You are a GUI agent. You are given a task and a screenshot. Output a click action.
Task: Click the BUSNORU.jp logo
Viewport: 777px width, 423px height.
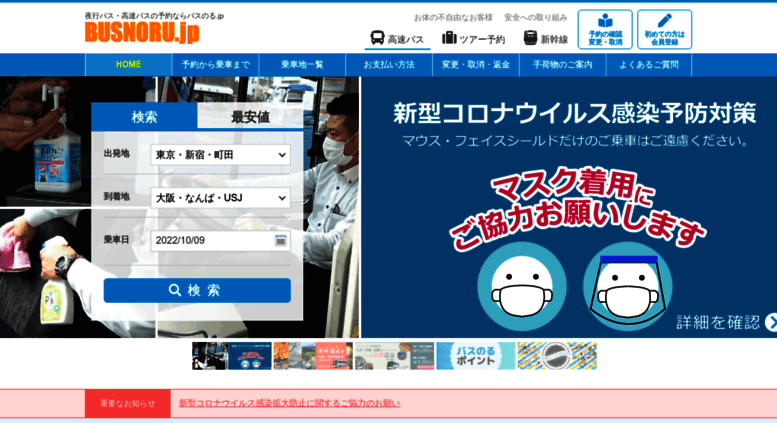coord(142,32)
